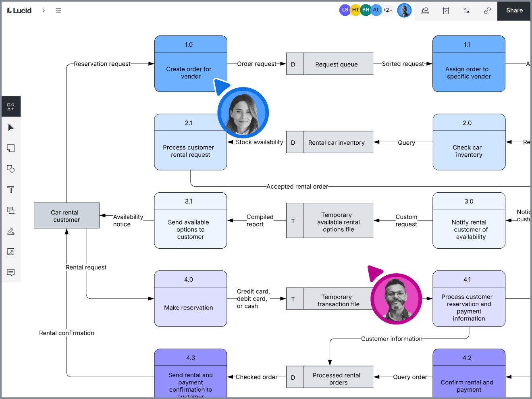Select the 'Check car inventory' process box
Image resolution: width=532 pixels, height=399 pixels.
(x=469, y=142)
